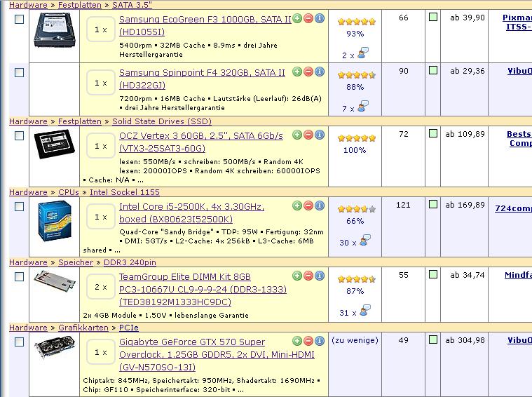Click star rating of OCZ Vertex 3
Screen dimensions: 532x397
coord(357,138)
